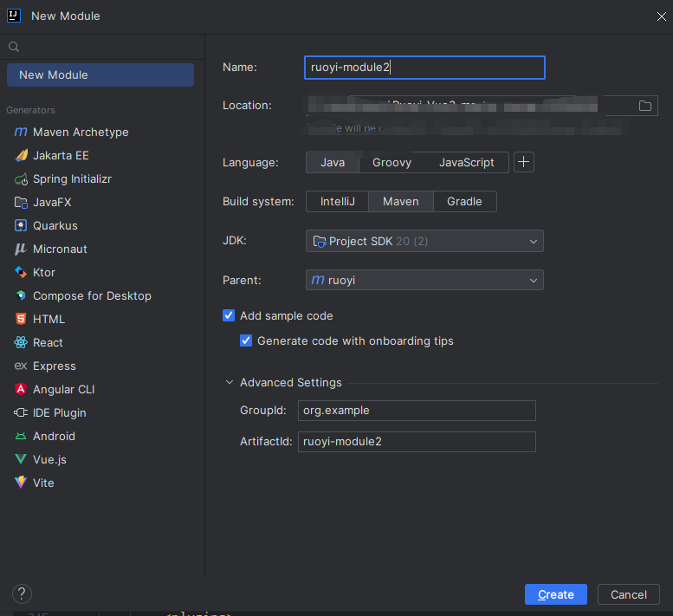Open the JDK Project SDK dropdown
The image size is (673, 616).
424,241
